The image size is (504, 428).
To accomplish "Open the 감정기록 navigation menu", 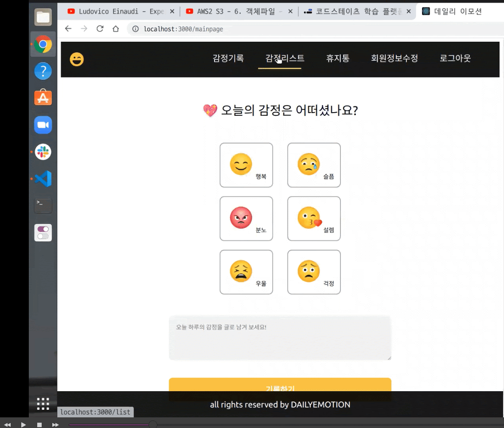I will click(x=228, y=58).
